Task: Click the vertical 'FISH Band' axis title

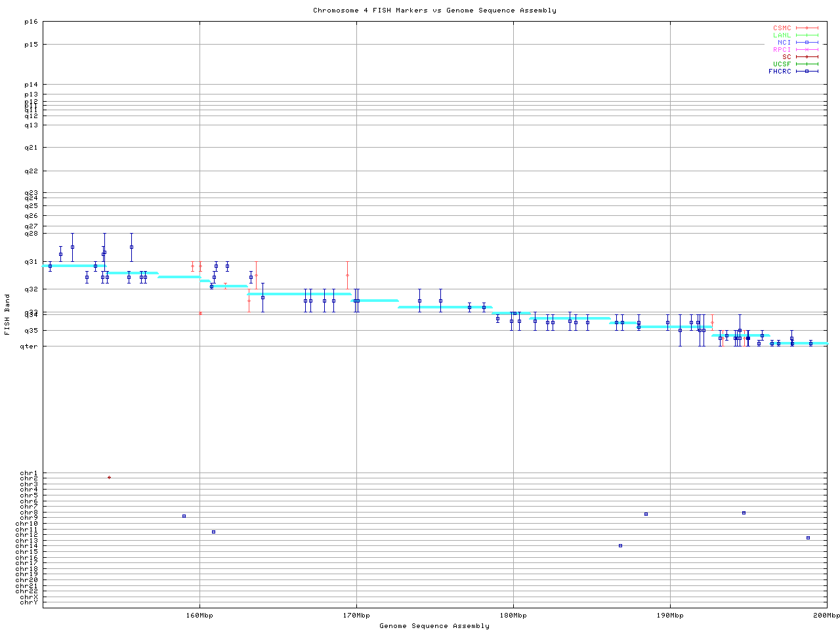Action: click(8, 314)
